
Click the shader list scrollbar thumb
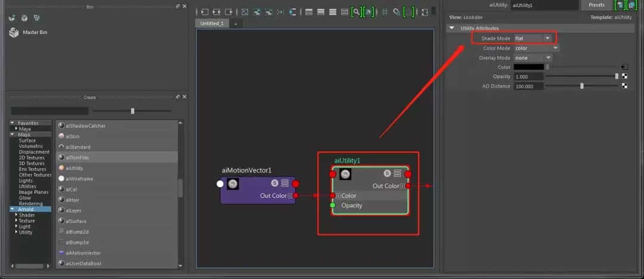click(x=180, y=188)
